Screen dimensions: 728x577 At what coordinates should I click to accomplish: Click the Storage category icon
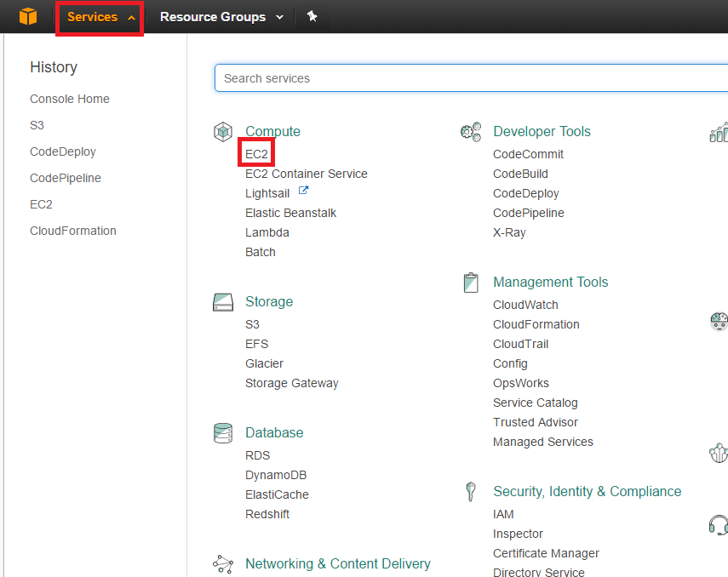coord(223,302)
